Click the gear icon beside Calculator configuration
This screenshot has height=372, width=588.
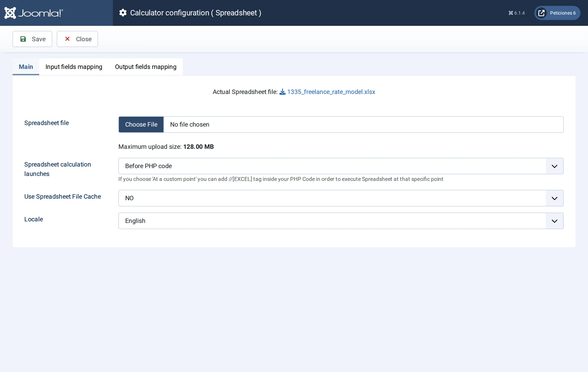click(x=123, y=13)
